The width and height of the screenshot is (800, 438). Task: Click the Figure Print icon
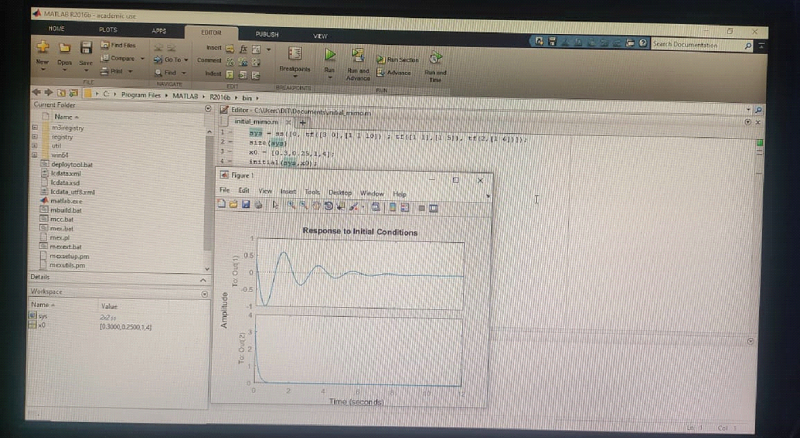coord(258,205)
